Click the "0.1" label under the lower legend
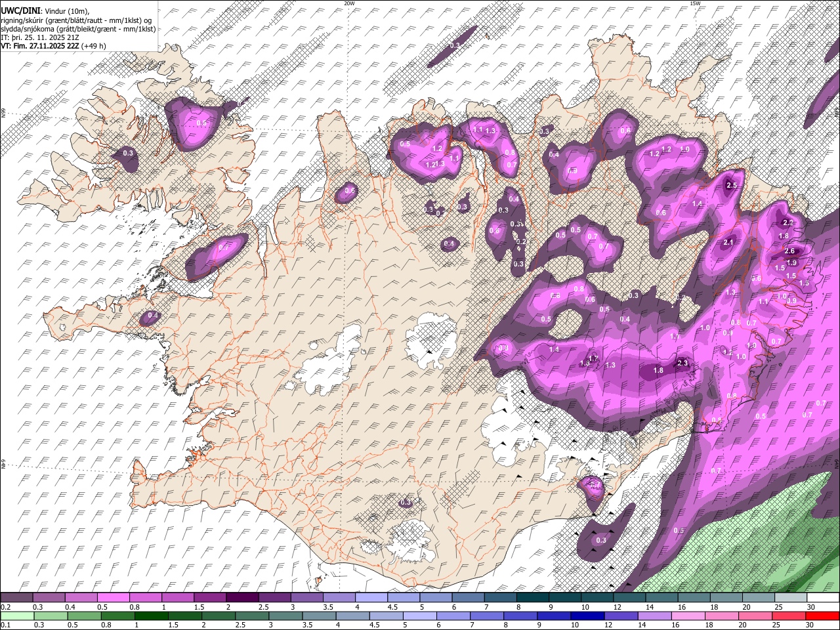 [x=5, y=625]
